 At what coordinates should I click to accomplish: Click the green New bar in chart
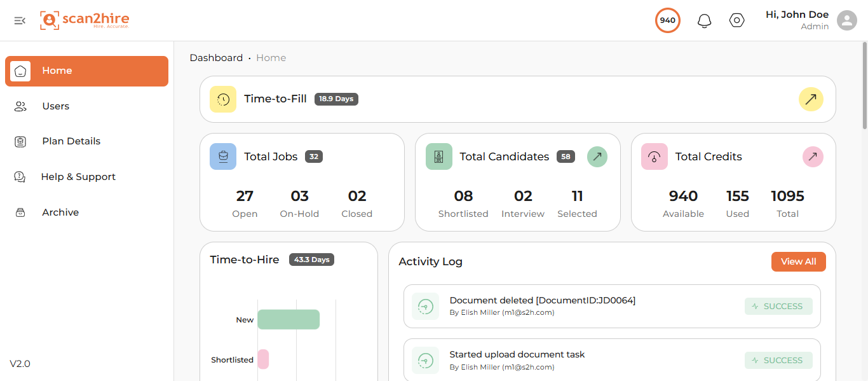(x=288, y=319)
